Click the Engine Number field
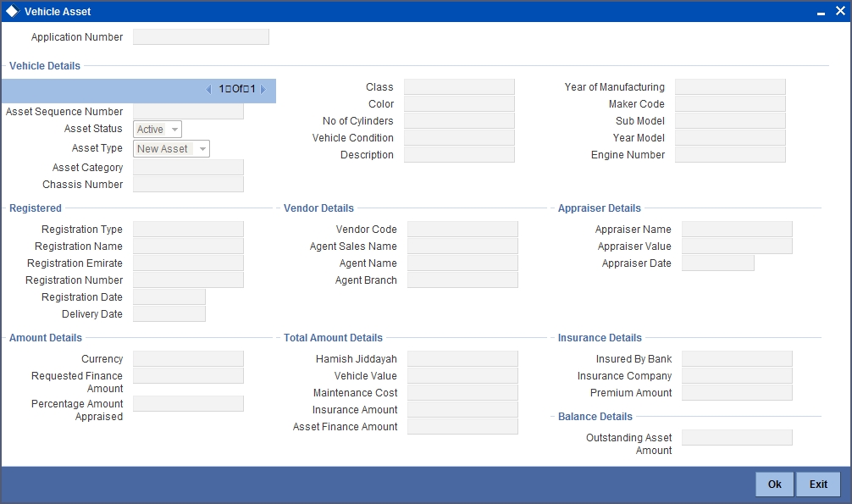 click(x=730, y=154)
